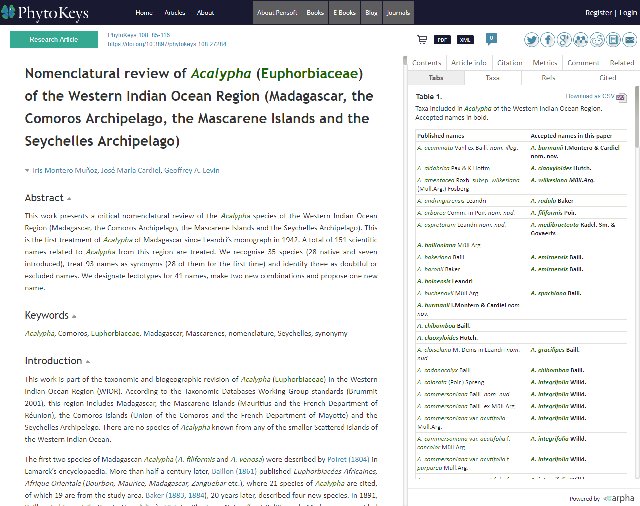Click the Madagascar keyword

[x=162, y=333]
